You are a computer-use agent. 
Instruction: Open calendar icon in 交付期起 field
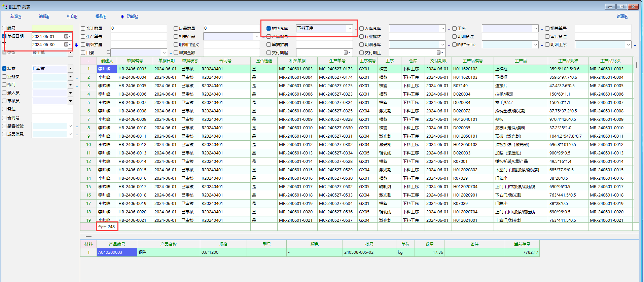pyautogui.click(x=346, y=52)
